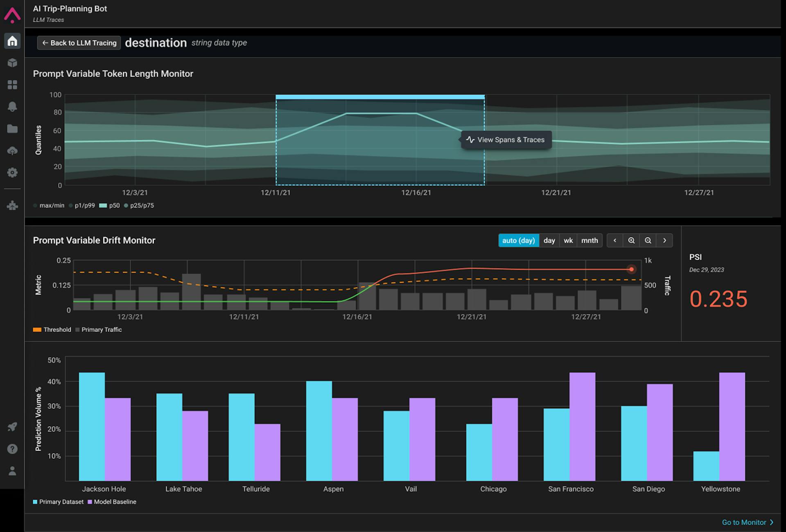Toggle the Threshold line in the drift legend
The height and width of the screenshot is (532, 786).
52,329
